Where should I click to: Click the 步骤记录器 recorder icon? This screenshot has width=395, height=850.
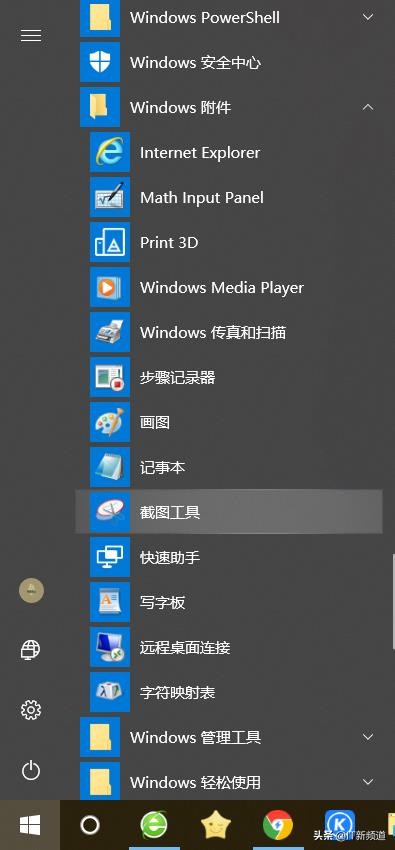click(110, 377)
